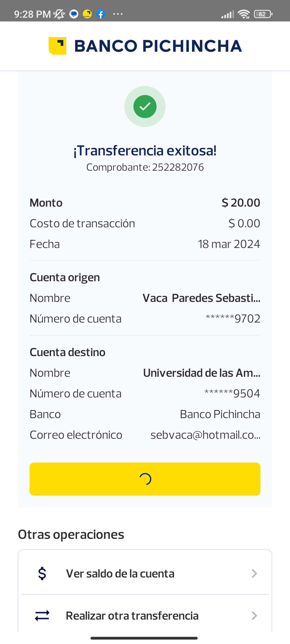The height and width of the screenshot is (644, 290).
Task: Open chevron beside Ver saldo de la cuenta
Action: tap(254, 573)
